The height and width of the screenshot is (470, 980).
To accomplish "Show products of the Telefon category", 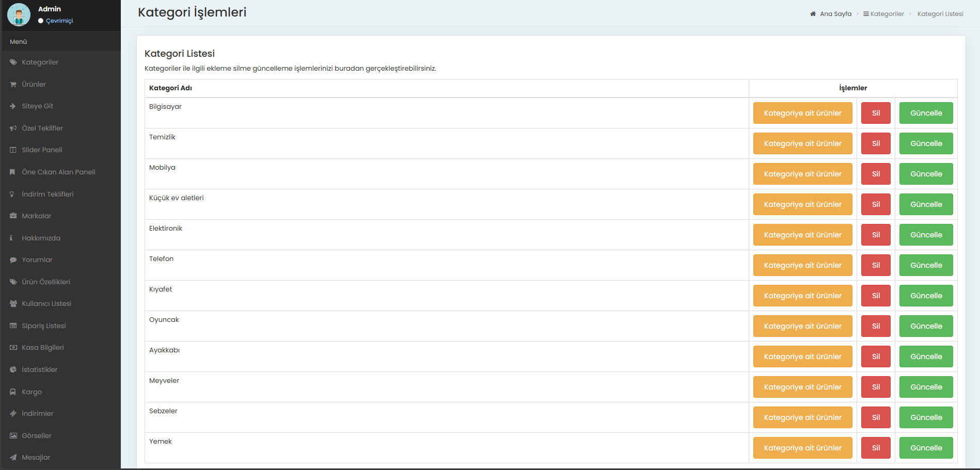I will click(802, 265).
